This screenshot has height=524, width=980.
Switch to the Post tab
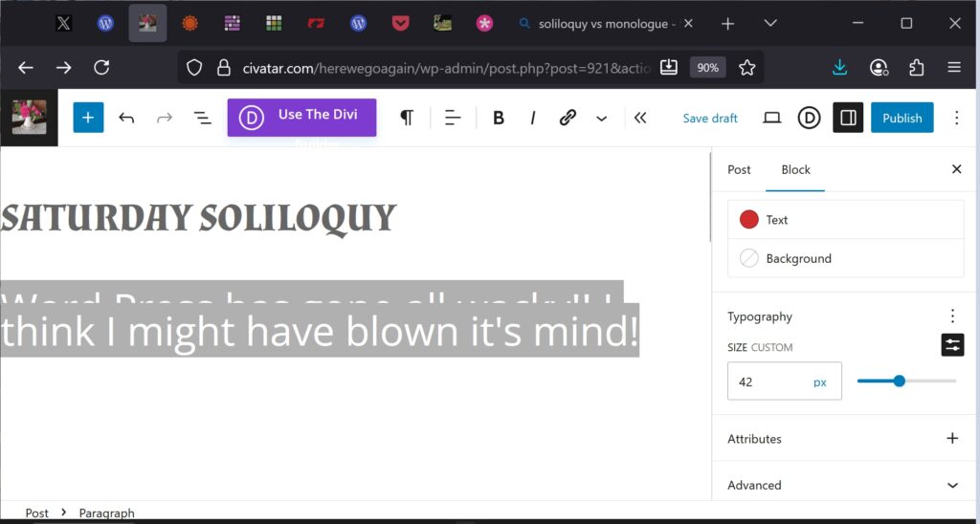click(739, 169)
